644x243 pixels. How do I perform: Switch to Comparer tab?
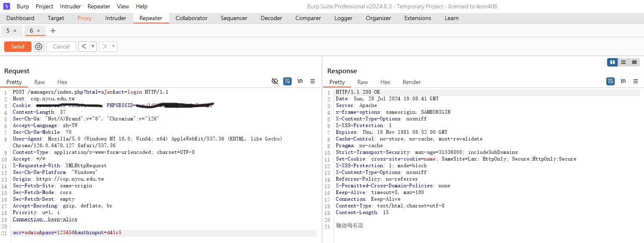(308, 18)
